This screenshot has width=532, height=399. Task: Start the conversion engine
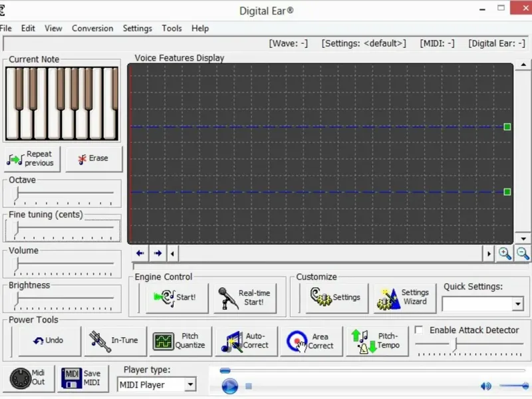click(x=177, y=297)
